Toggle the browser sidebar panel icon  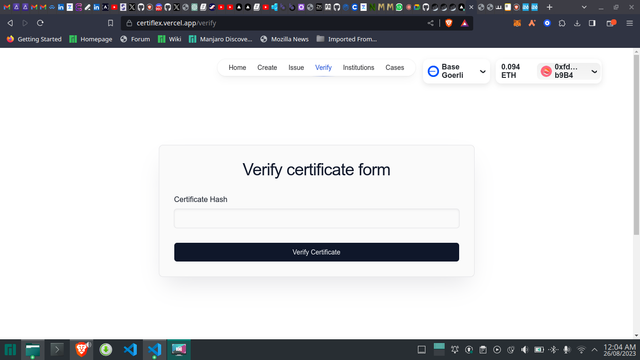click(x=592, y=23)
